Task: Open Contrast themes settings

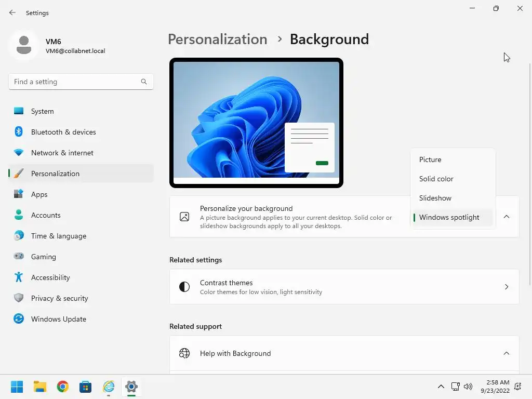Action: [x=344, y=287]
